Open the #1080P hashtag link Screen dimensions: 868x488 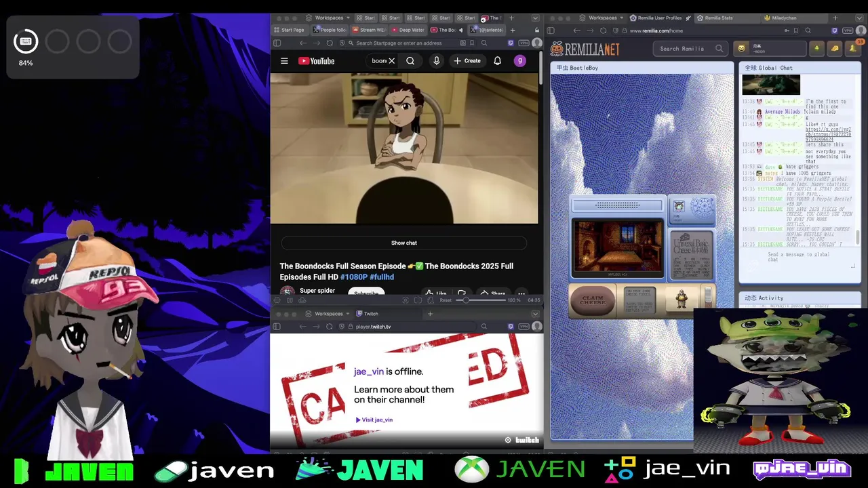[353, 277]
